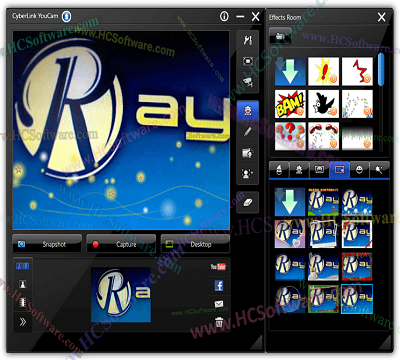Apply the sandy beach frame
The image size is (400, 360).
pyautogui.click(x=323, y=266)
